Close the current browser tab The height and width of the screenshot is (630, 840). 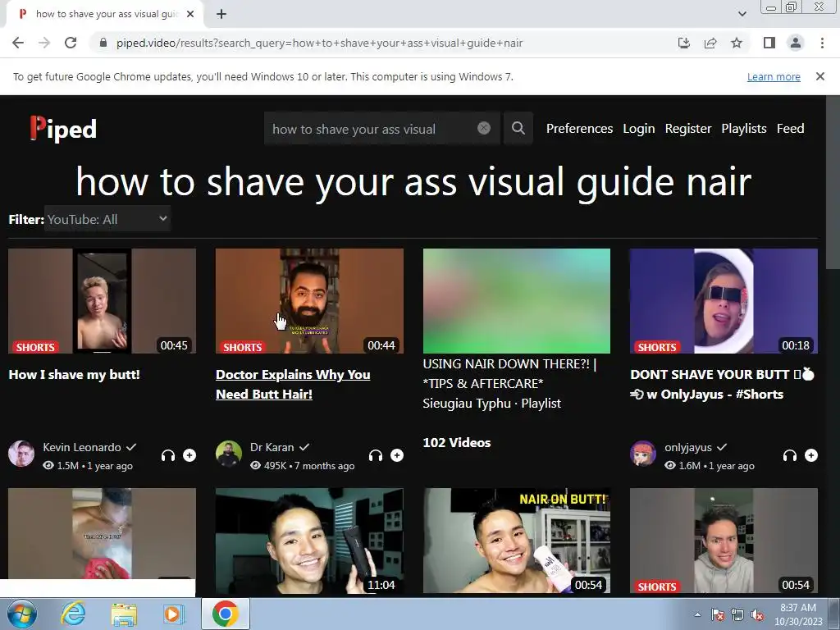[190, 14]
